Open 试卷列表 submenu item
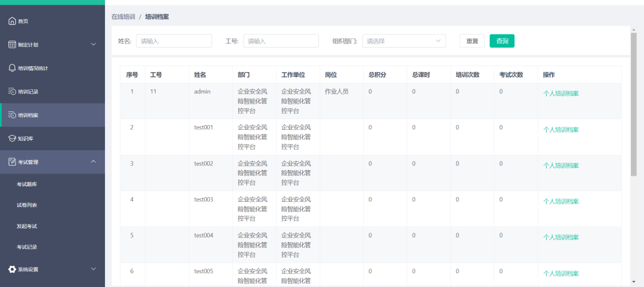This screenshot has height=287, width=644. [27, 205]
